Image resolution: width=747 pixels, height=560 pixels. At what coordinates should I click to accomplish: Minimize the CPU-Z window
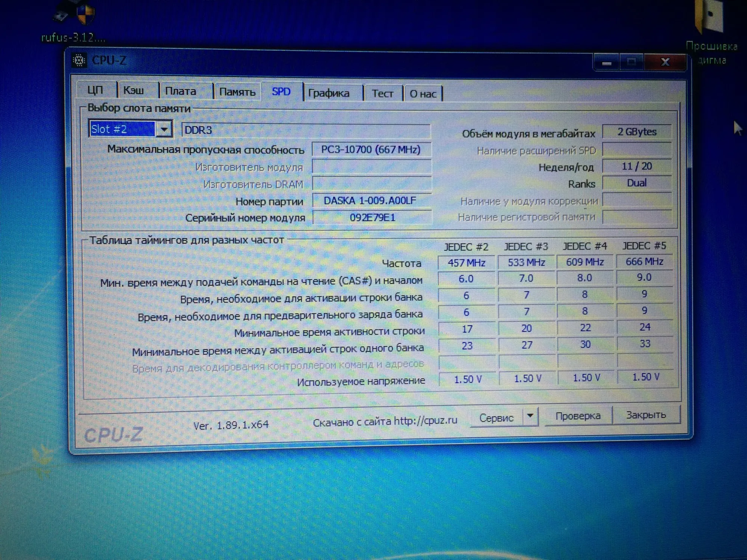[x=607, y=63]
